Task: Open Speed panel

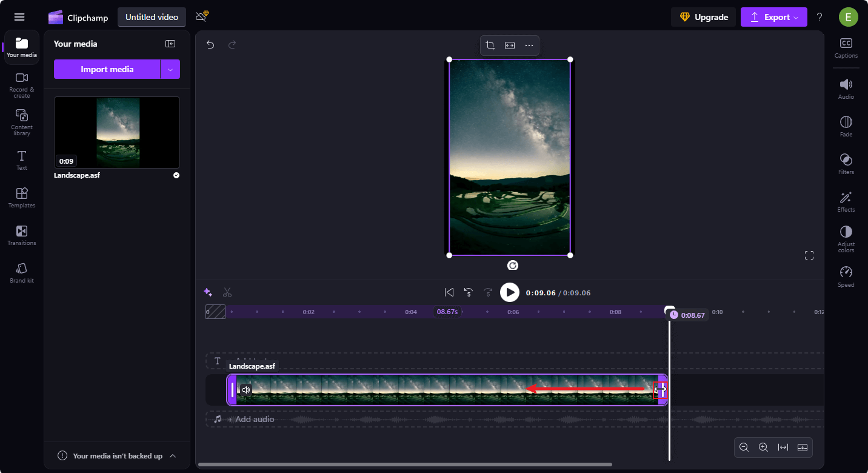Action: (846, 277)
